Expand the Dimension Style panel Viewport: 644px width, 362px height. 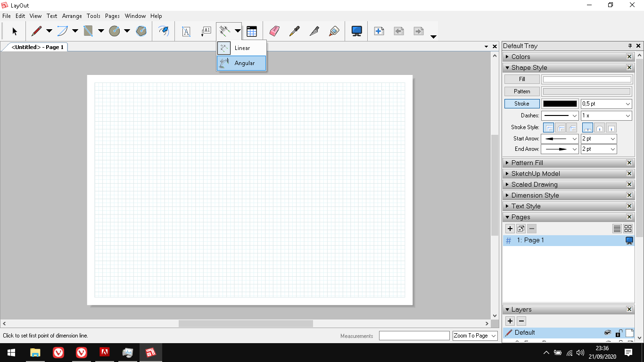[535, 195]
